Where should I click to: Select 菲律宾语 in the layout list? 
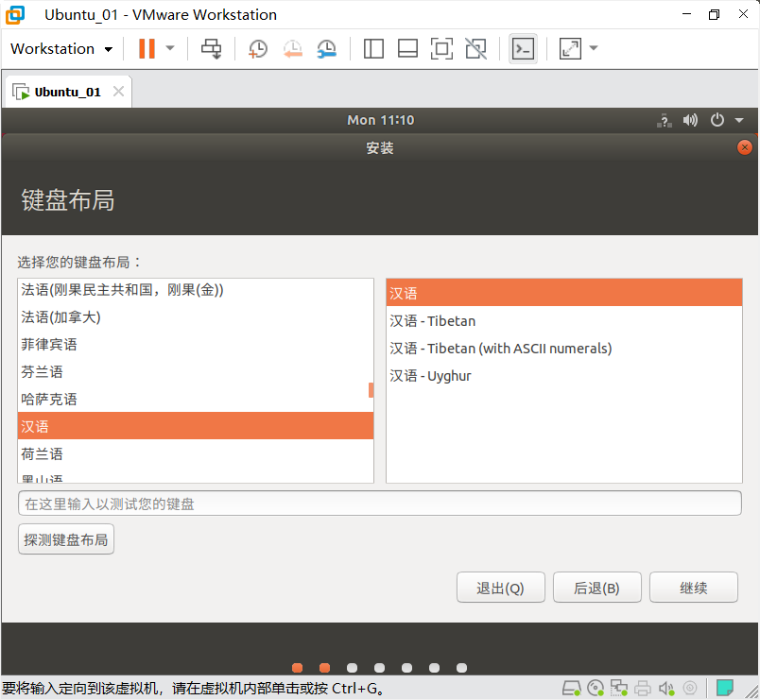(x=196, y=345)
